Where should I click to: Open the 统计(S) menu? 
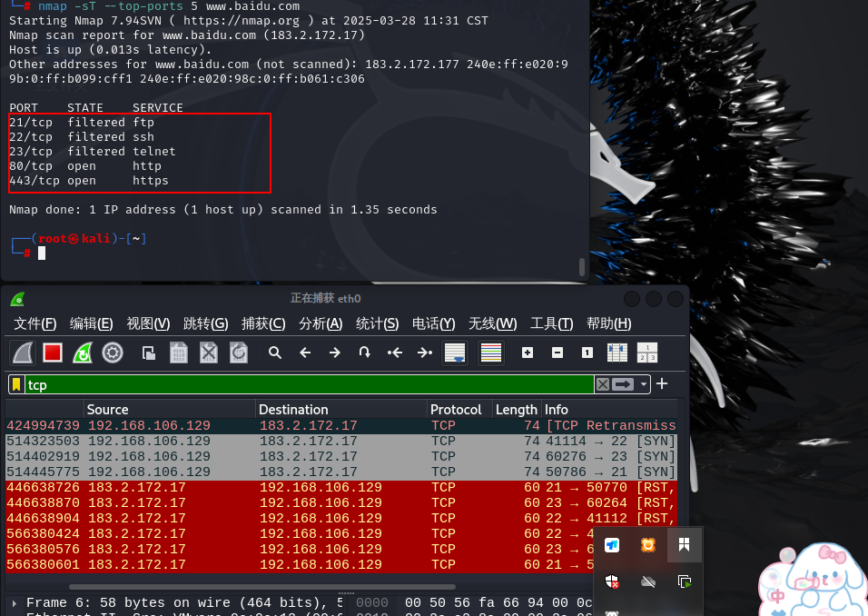click(377, 323)
